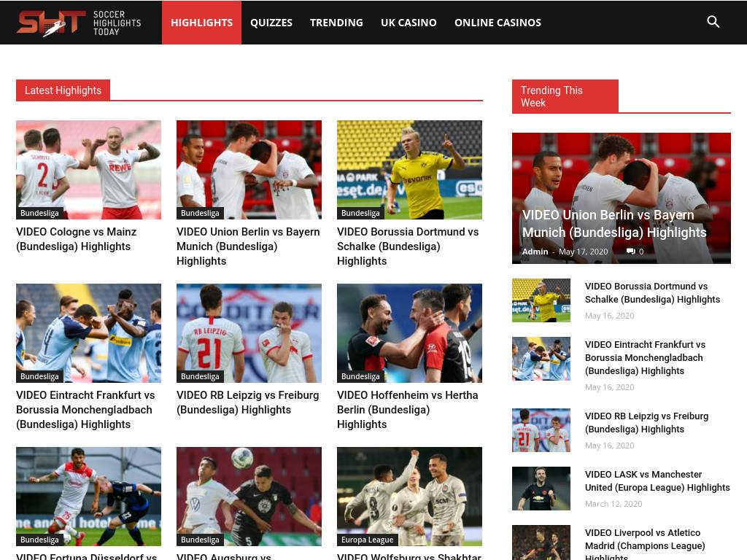Screen dimensions: 747x560
Task: Open featured Union Berlin vs Bayern trending headline
Action: coord(614,224)
